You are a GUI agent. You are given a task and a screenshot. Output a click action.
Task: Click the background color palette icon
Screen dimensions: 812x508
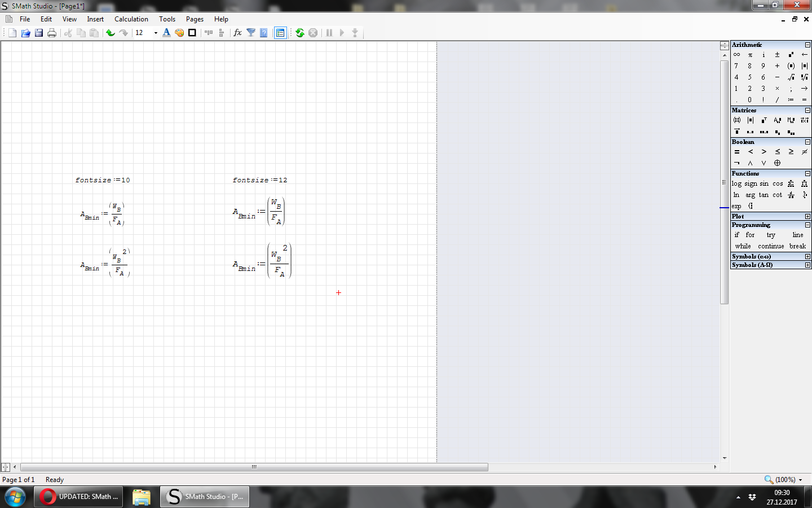[179, 33]
